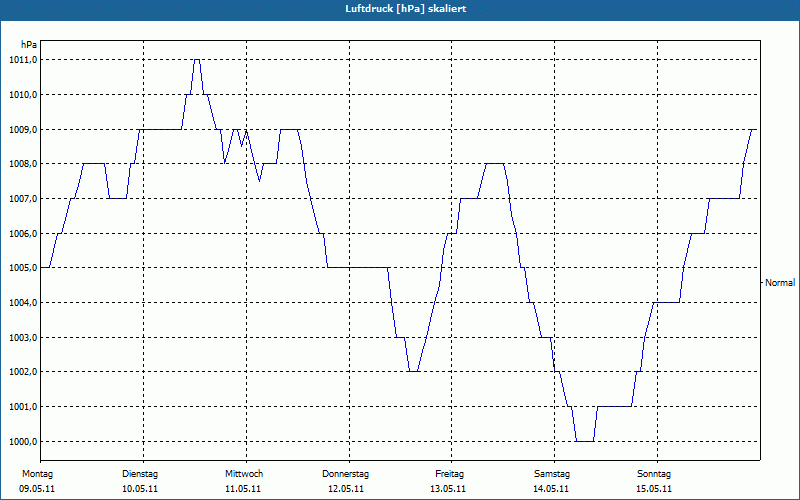The width and height of the screenshot is (800, 500).
Task: Click the 'Samstag' day label
Action: point(552,474)
